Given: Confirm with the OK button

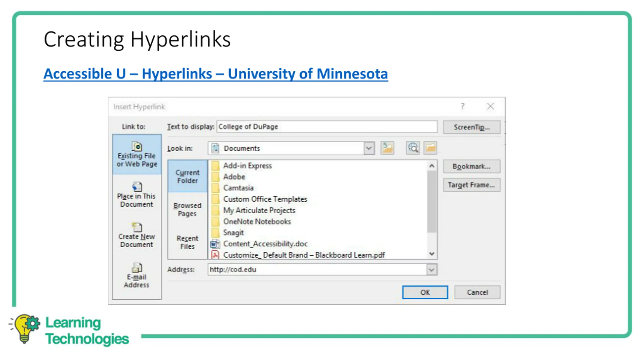Looking at the screenshot, I should pyautogui.click(x=425, y=292).
